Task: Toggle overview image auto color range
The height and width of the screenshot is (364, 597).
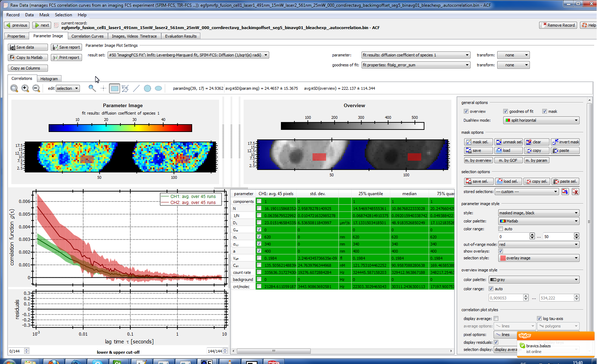Action: pyautogui.click(x=491, y=289)
